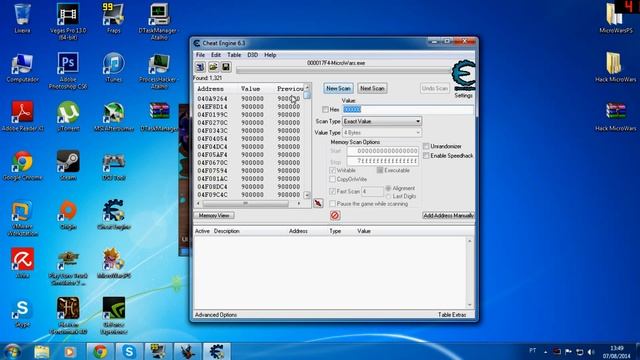Open Advanced Options
The image size is (640, 360).
[x=216, y=315]
